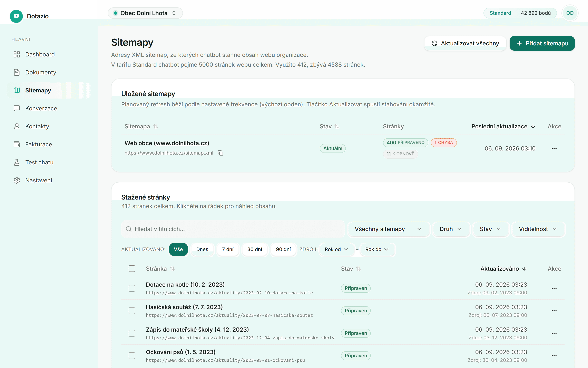The width and height of the screenshot is (588, 368).
Task: Click the Sitemapy map icon
Action: [x=17, y=90]
